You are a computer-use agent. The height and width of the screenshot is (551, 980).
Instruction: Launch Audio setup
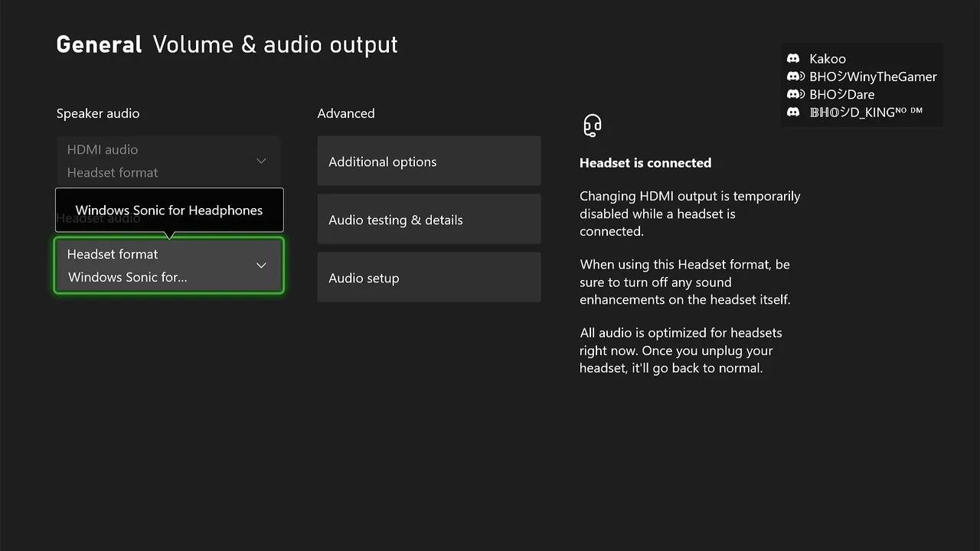point(429,278)
